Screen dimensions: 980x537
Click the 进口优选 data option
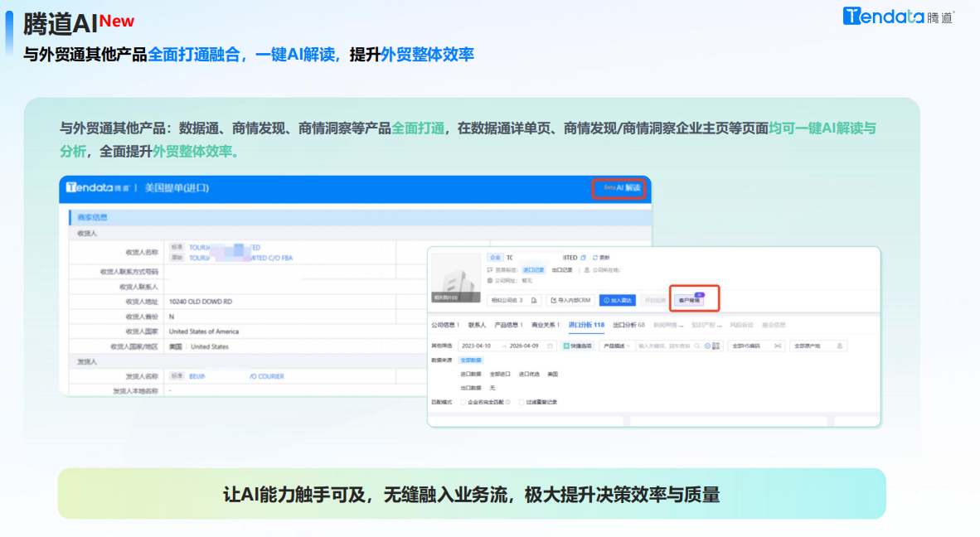coord(529,374)
